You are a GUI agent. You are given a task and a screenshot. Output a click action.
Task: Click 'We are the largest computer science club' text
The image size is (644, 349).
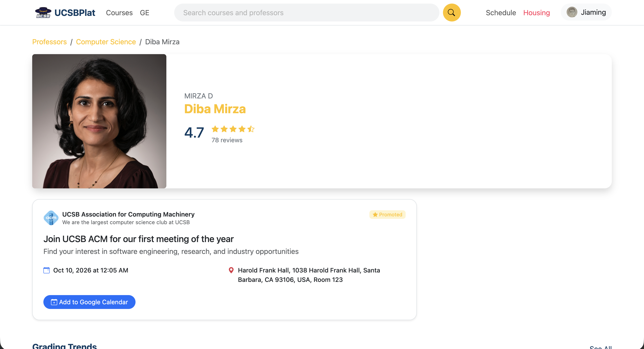(126, 222)
